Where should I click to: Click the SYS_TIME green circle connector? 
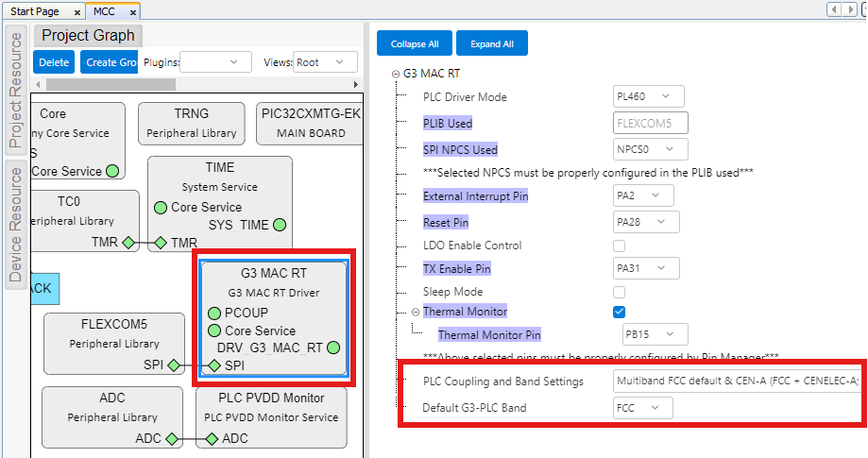280,225
